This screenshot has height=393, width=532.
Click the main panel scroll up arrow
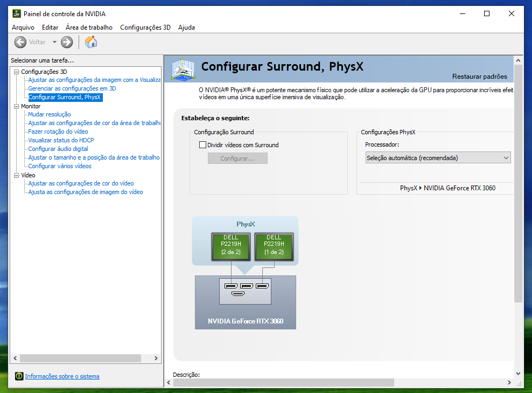tap(518, 60)
